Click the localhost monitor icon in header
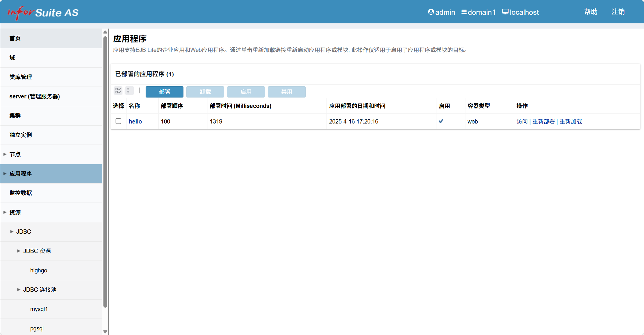This screenshot has height=335, width=644. (505, 12)
